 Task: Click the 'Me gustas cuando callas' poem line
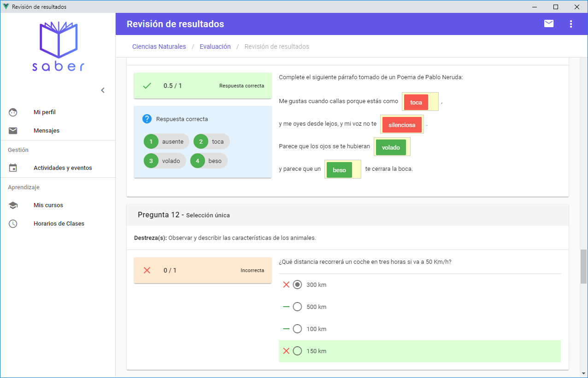coord(338,101)
